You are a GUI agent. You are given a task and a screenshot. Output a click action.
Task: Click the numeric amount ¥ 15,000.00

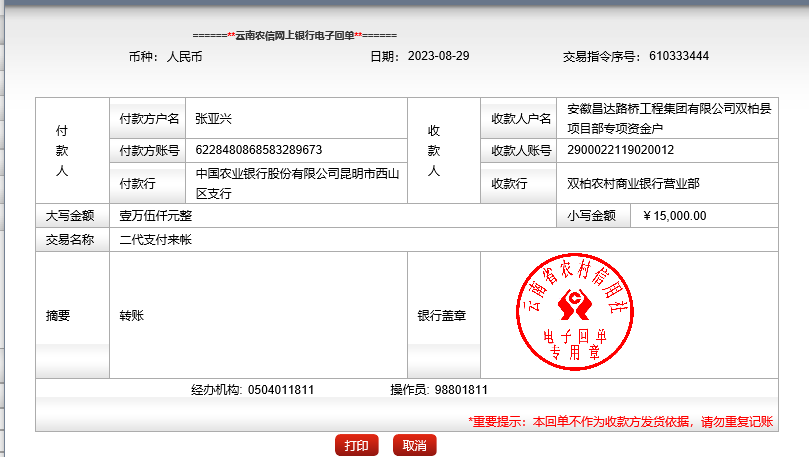click(x=675, y=215)
